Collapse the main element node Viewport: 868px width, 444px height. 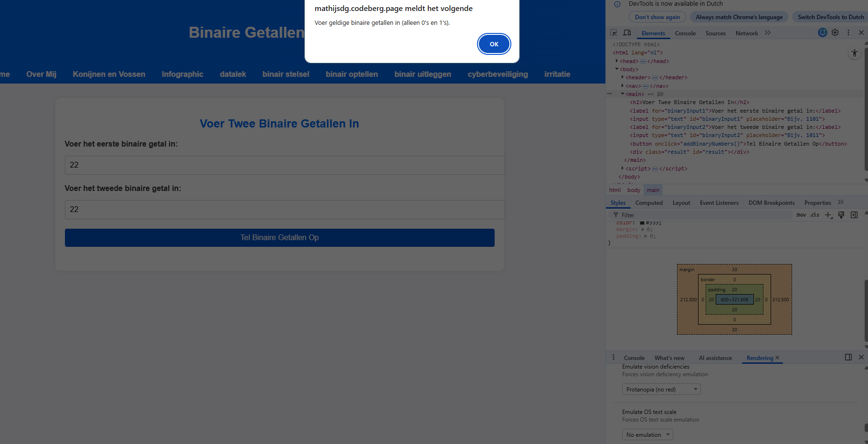click(623, 94)
